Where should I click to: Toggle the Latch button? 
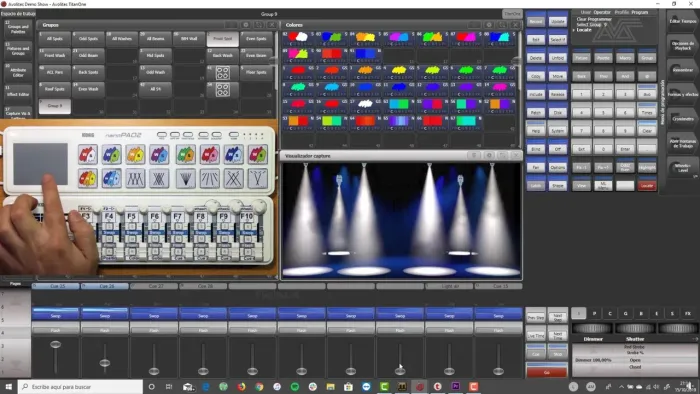(x=536, y=186)
